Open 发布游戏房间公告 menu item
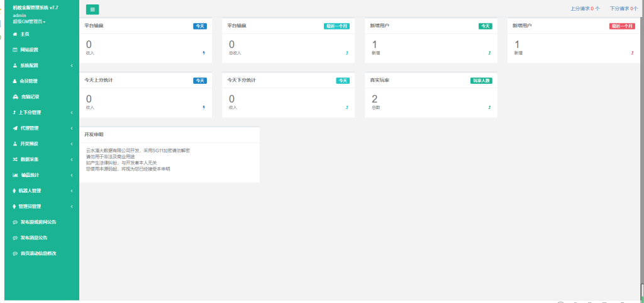Viewport: 644px width, 303px height. (43, 222)
